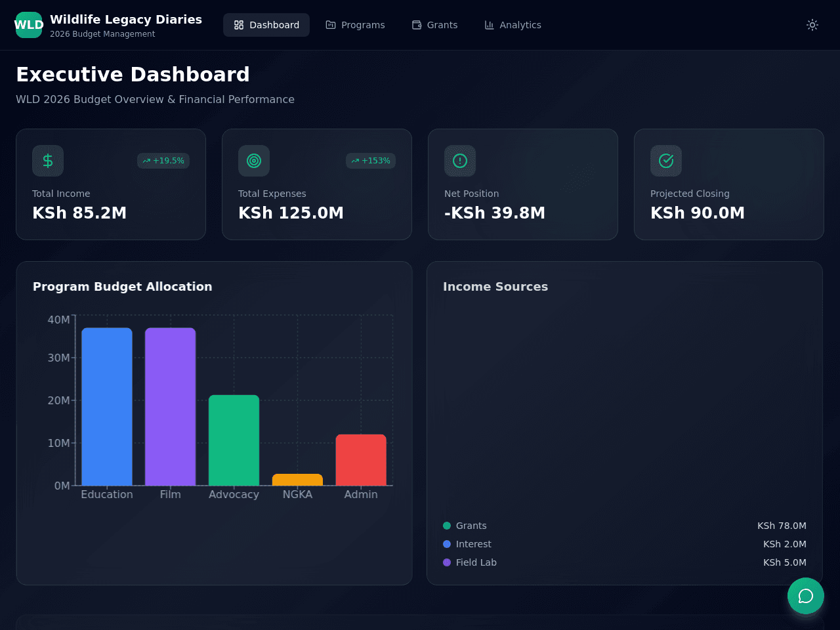Screen dimensions: 840x630
Task: Click the Income Sources heading
Action: 495,287
